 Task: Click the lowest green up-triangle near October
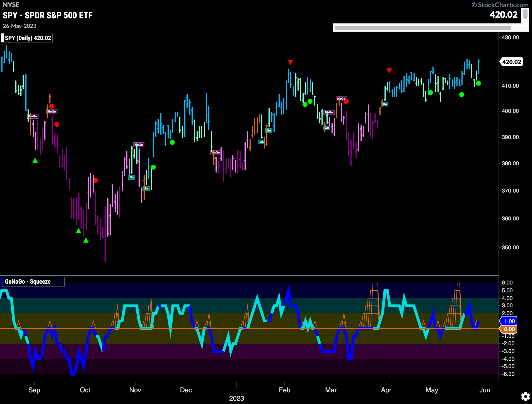click(86, 240)
